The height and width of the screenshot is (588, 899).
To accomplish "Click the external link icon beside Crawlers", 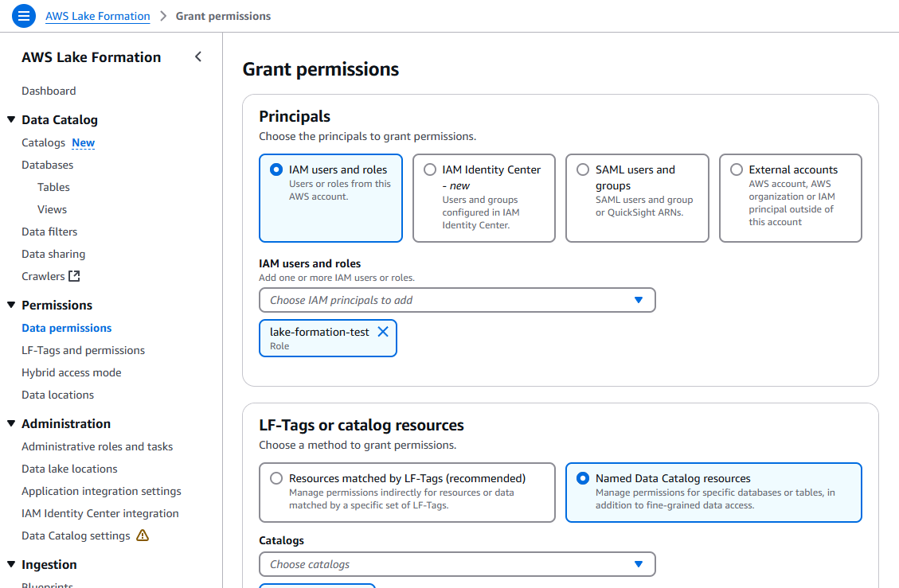I will (x=75, y=276).
